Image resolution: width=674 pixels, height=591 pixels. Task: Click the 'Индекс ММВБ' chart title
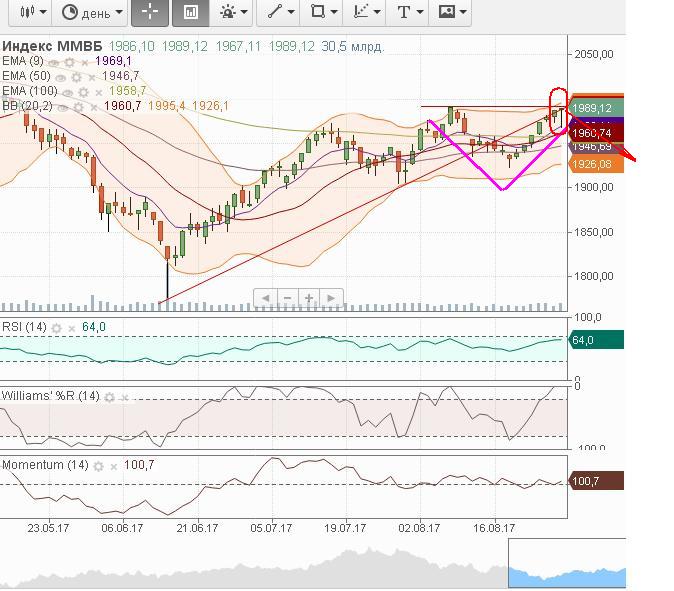coord(52,46)
